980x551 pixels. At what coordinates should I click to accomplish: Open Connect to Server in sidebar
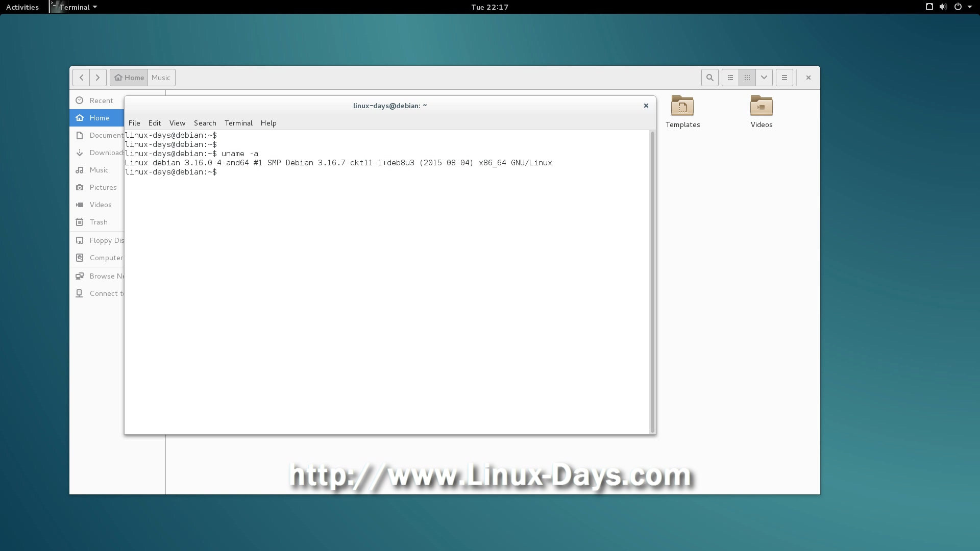pyautogui.click(x=97, y=293)
